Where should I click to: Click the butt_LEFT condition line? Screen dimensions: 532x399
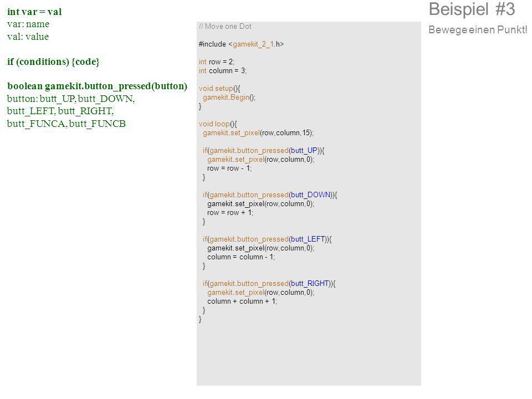point(267,239)
